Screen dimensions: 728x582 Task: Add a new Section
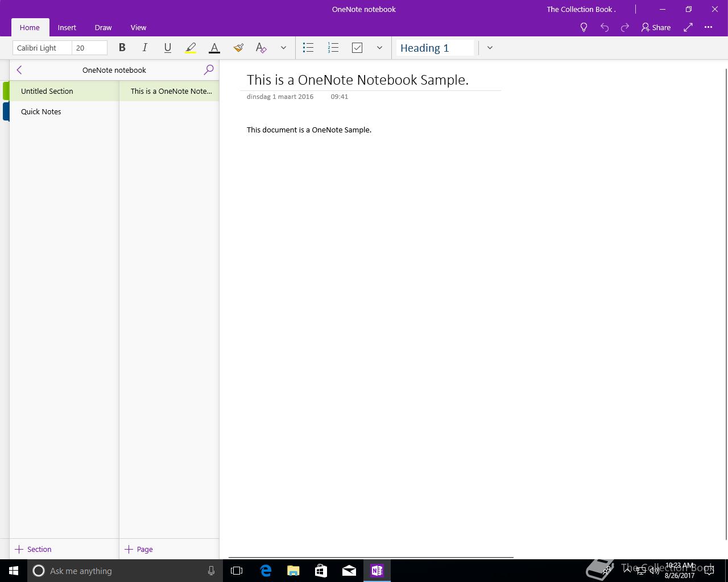pyautogui.click(x=34, y=549)
